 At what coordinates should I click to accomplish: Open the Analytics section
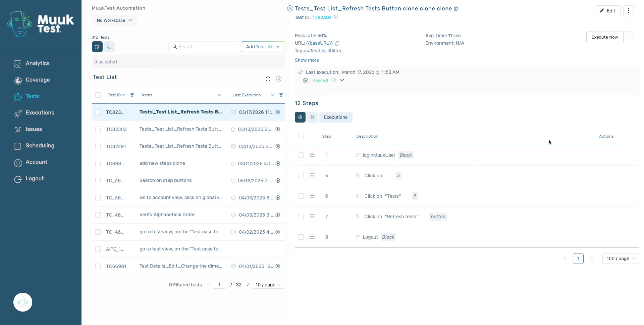click(x=32, y=63)
